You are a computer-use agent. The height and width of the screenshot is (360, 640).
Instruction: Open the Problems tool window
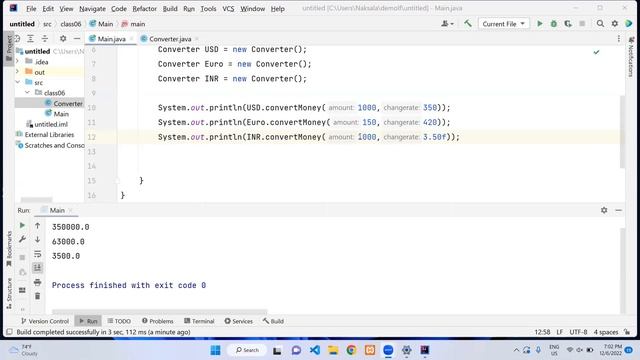pos(158,321)
